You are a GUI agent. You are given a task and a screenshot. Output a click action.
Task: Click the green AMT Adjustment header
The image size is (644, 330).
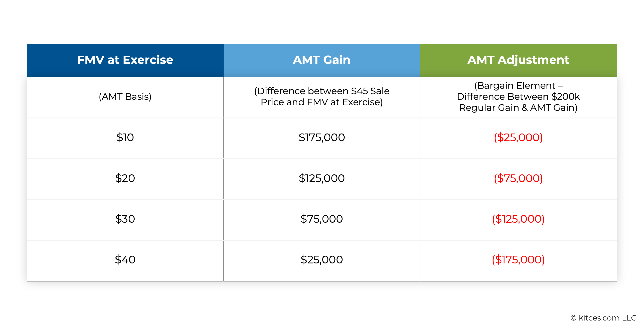point(518,60)
